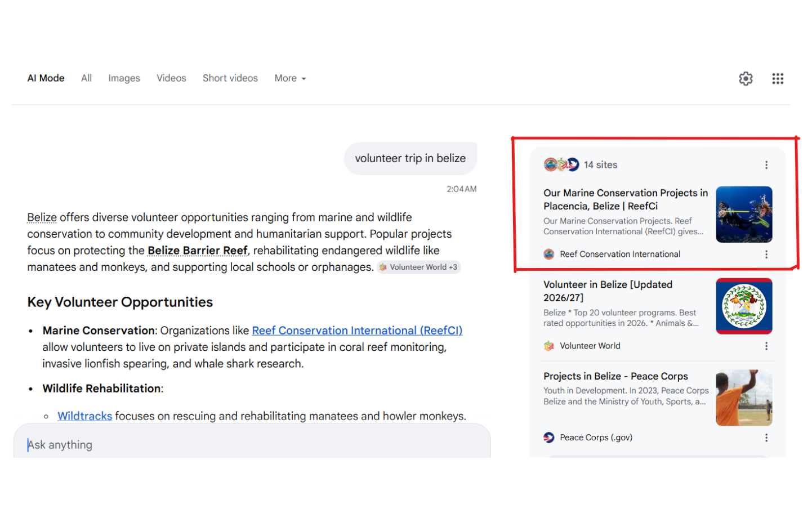Click the Volunteer World source favicon

coord(548,346)
